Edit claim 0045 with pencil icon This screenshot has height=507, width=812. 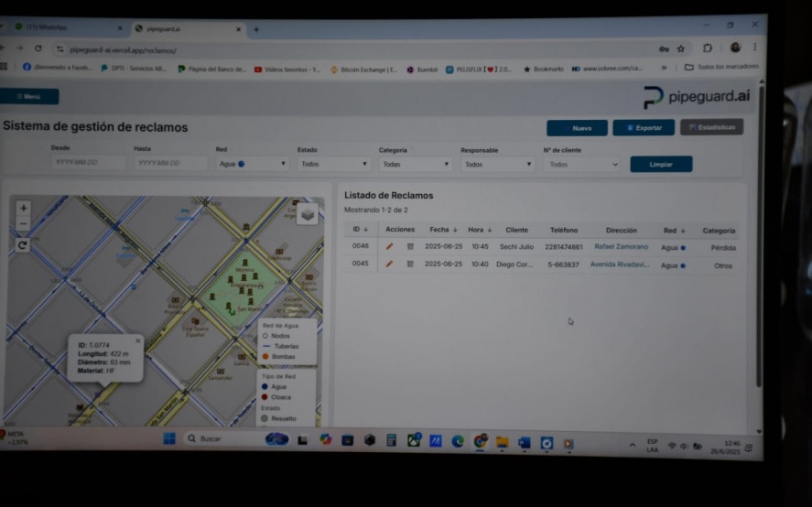pyautogui.click(x=389, y=264)
